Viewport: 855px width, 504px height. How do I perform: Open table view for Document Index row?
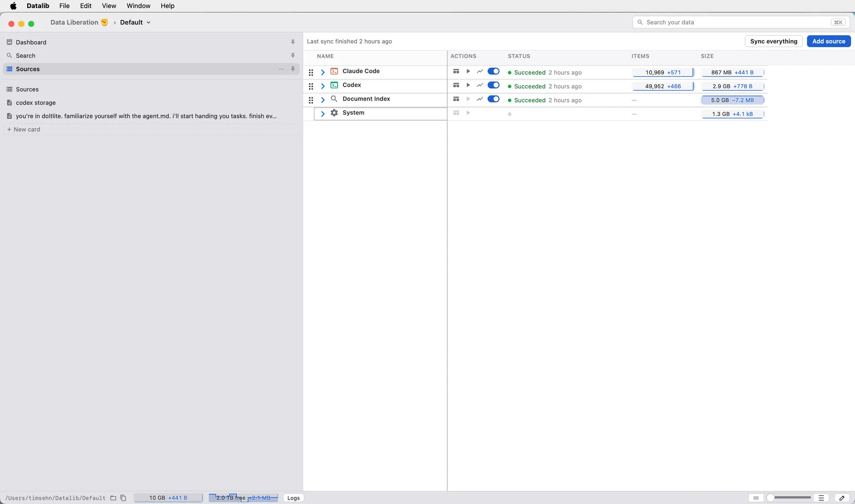[456, 99]
